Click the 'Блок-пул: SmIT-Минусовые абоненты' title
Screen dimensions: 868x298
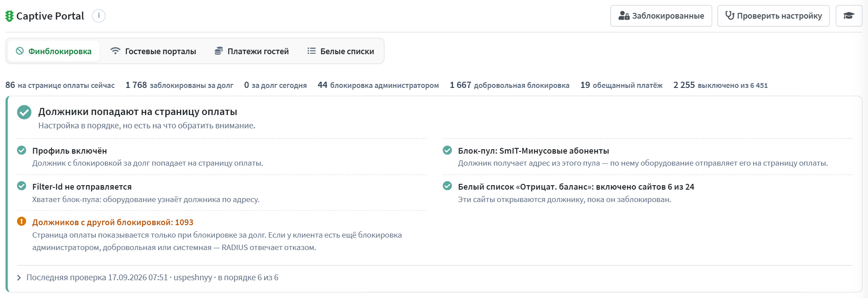(x=534, y=151)
